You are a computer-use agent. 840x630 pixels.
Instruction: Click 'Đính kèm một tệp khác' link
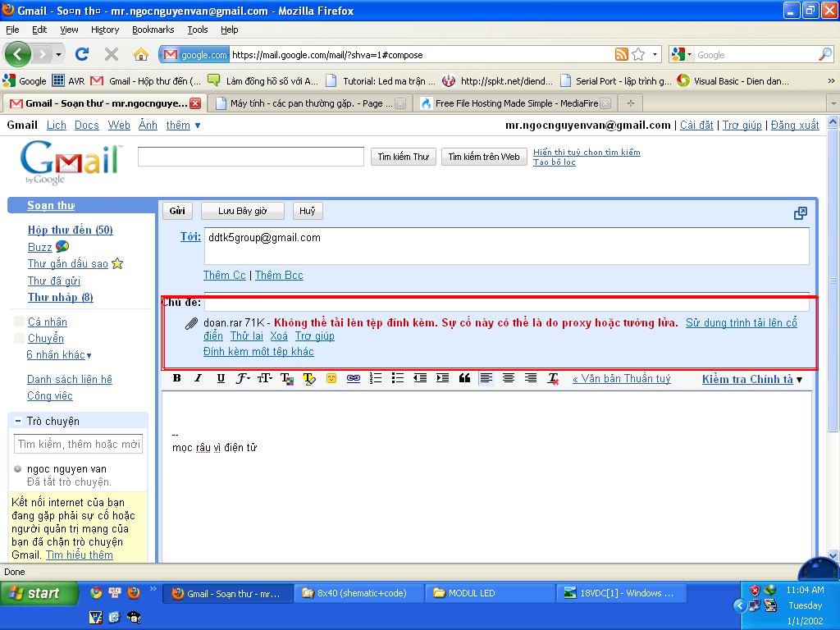pos(258,351)
